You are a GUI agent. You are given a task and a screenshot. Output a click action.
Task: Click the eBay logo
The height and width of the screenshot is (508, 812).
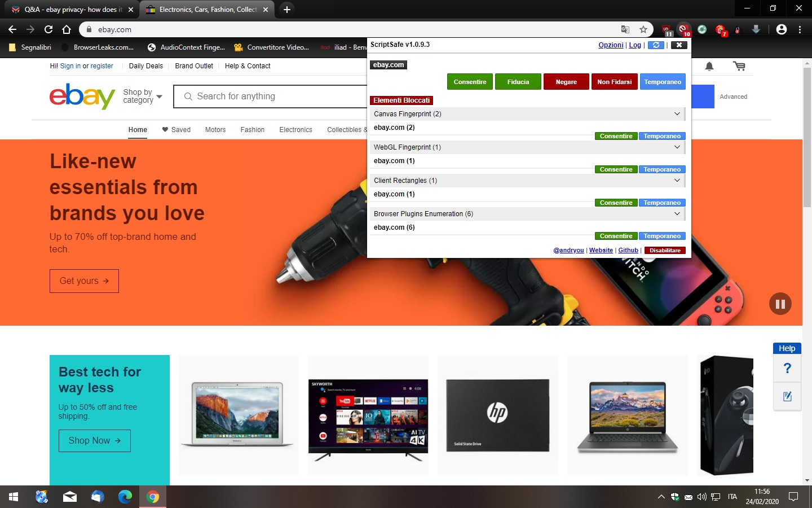pyautogui.click(x=82, y=97)
